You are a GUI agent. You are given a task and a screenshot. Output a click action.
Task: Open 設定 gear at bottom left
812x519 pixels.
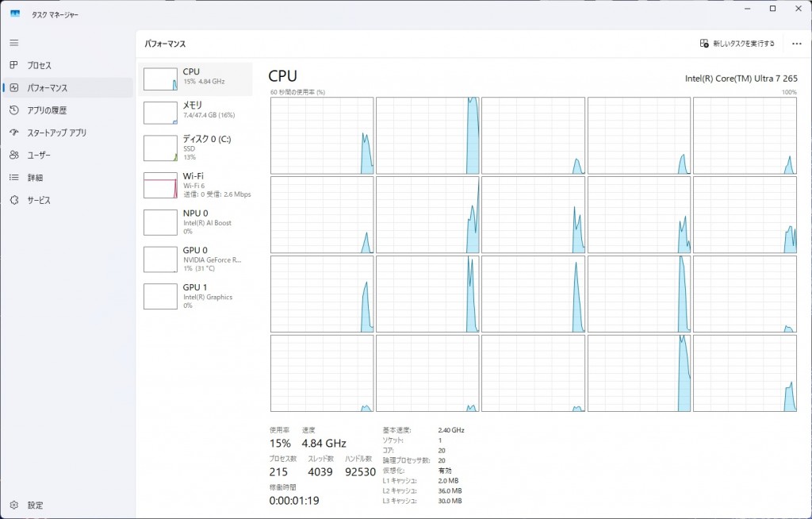[13, 505]
